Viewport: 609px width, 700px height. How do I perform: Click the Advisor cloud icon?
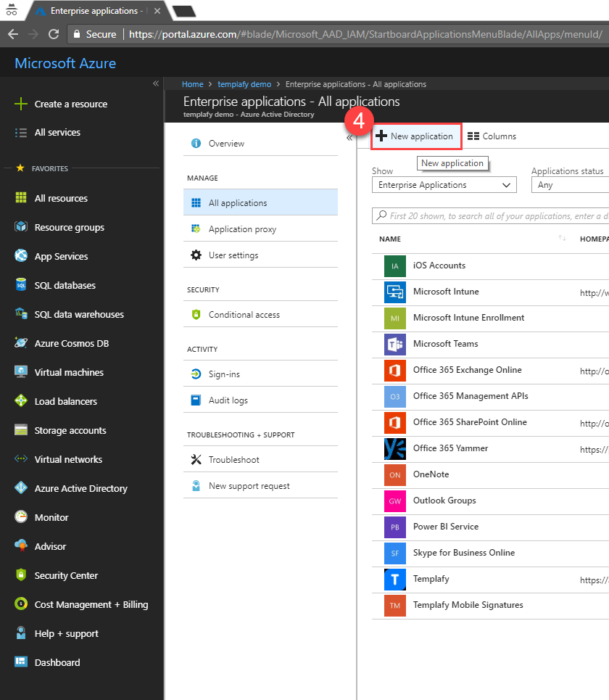coord(20,546)
